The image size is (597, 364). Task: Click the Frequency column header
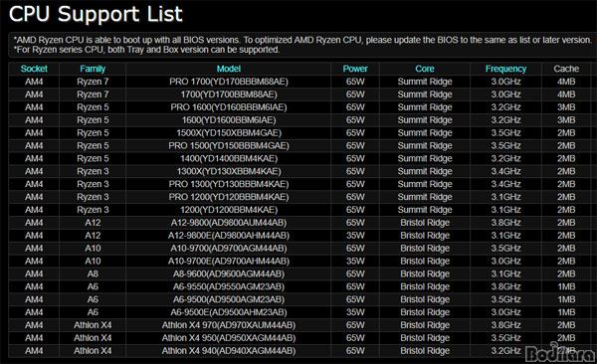click(505, 69)
